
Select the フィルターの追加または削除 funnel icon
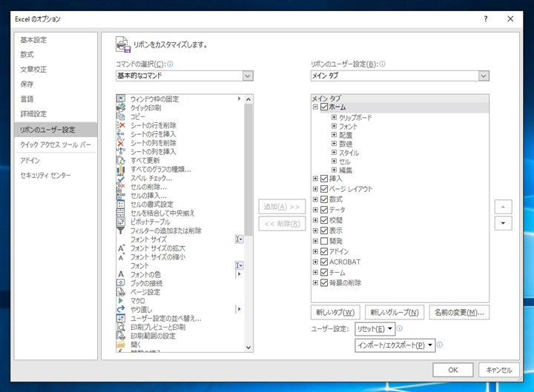[x=121, y=230]
